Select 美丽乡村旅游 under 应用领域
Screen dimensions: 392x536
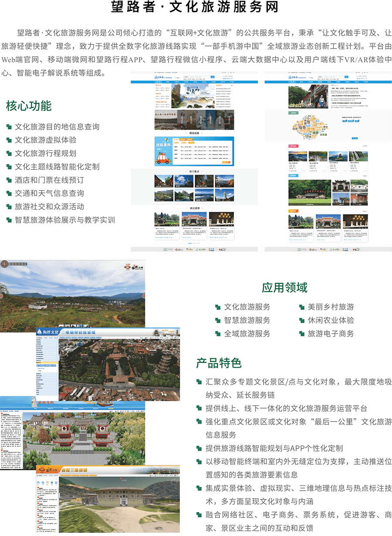(331, 307)
